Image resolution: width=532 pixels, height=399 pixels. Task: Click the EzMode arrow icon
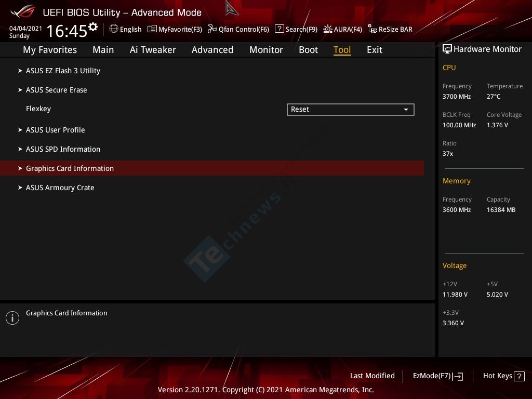(458, 376)
